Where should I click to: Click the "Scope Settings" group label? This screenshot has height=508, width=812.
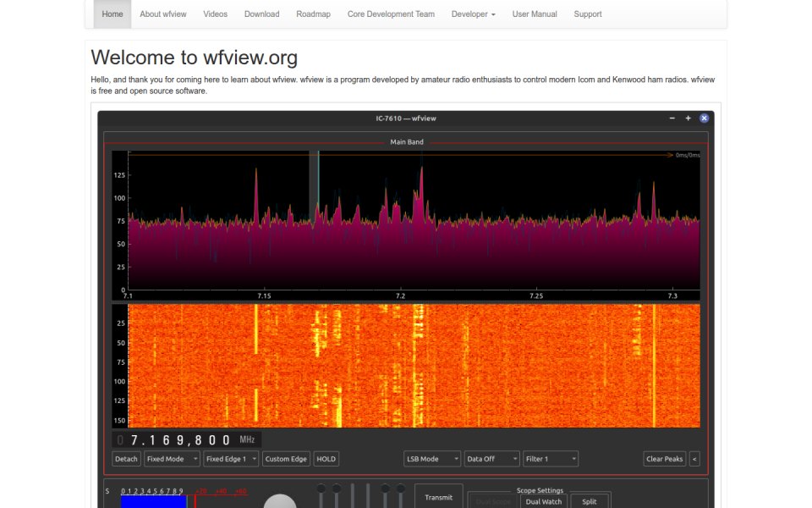click(540, 490)
